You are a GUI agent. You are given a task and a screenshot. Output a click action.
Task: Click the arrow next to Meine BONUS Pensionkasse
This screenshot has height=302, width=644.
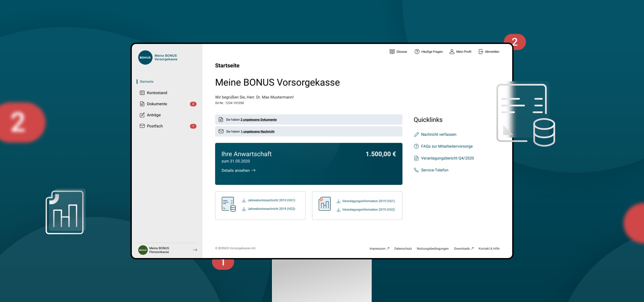tap(195, 250)
